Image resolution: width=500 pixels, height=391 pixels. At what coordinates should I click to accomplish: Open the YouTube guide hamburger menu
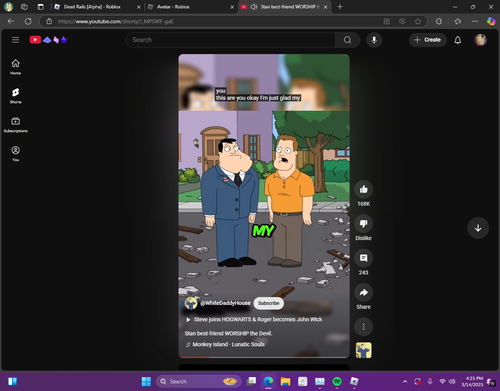(x=15, y=40)
